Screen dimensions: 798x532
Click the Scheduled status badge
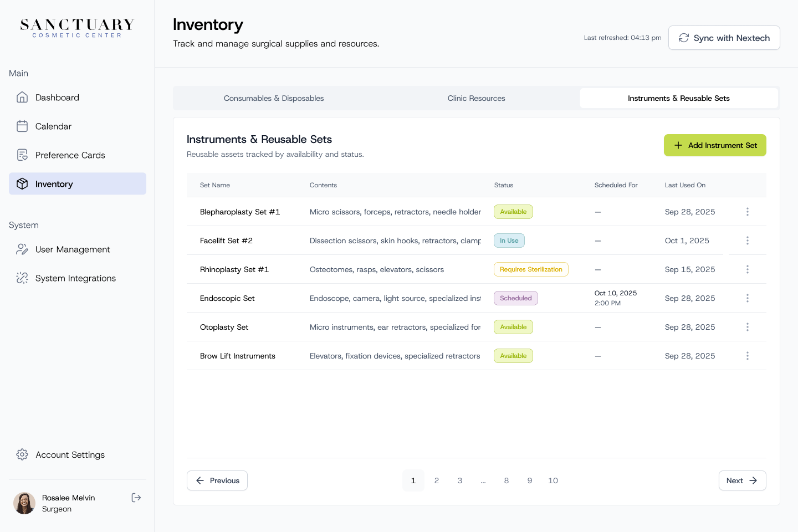pyautogui.click(x=516, y=298)
